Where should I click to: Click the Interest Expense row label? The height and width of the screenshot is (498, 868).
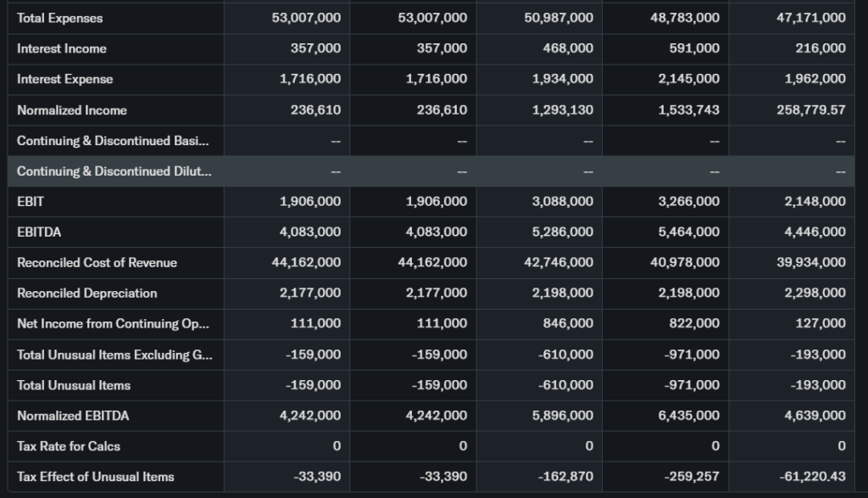coord(64,79)
